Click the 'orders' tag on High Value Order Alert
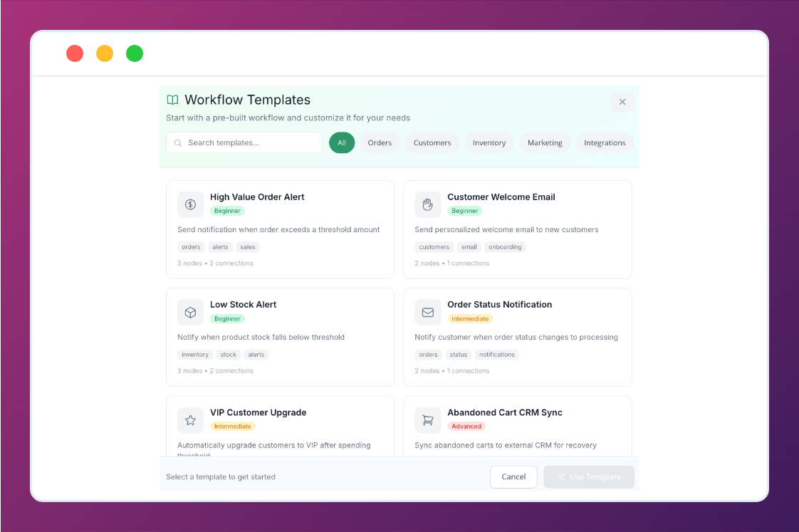Viewport: 799px width, 532px height. (191, 247)
